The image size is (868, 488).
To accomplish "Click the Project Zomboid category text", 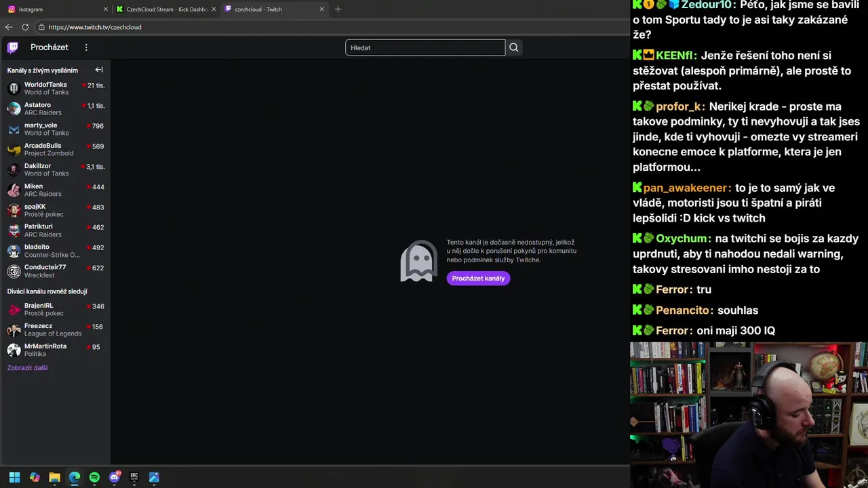I will pyautogui.click(x=49, y=153).
